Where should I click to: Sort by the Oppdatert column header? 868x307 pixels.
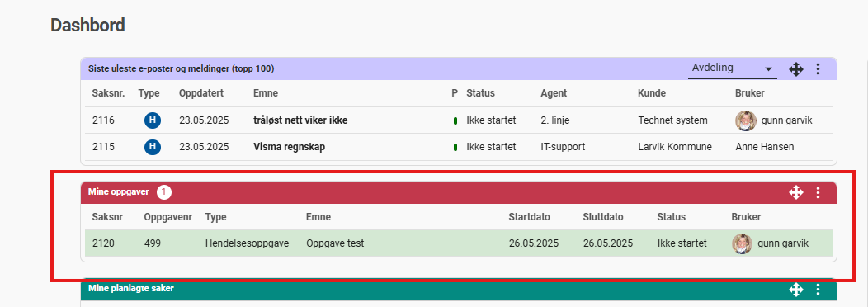(x=201, y=93)
